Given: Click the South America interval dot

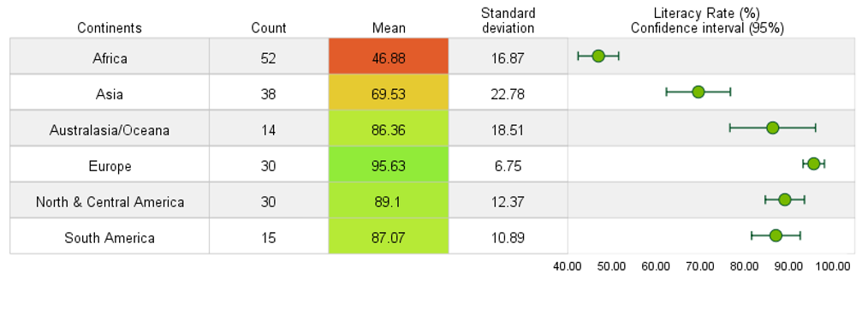Looking at the screenshot, I should coord(776,235).
